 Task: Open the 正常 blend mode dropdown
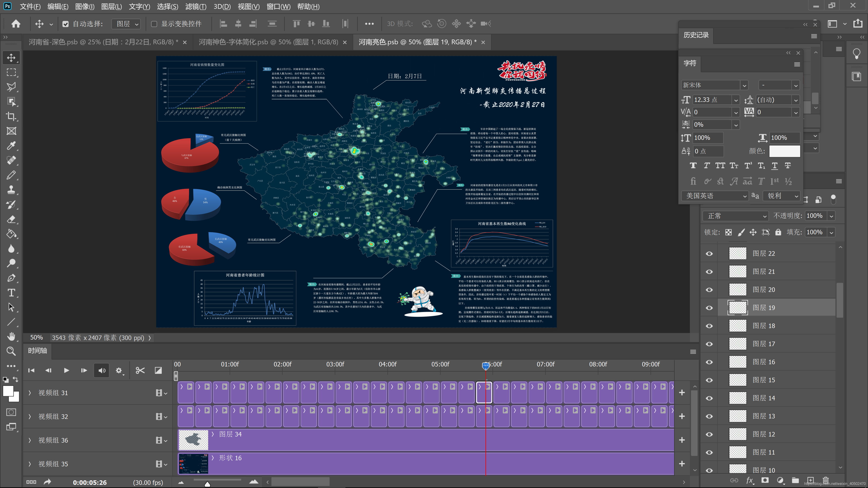735,216
